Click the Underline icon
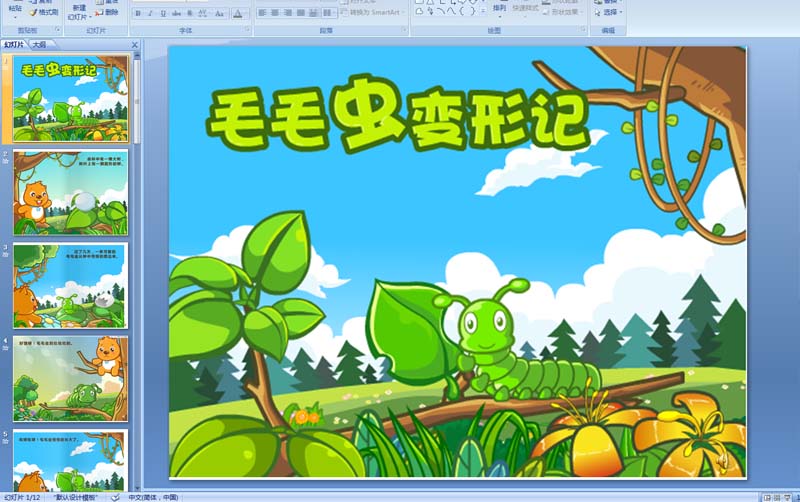Viewport: 800px width, 502px height. pyautogui.click(x=163, y=14)
